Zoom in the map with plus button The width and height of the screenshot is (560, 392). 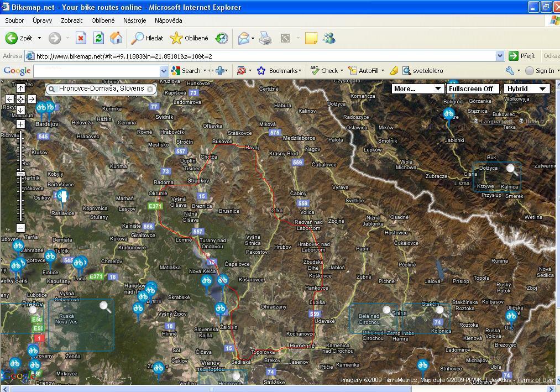tap(20, 124)
